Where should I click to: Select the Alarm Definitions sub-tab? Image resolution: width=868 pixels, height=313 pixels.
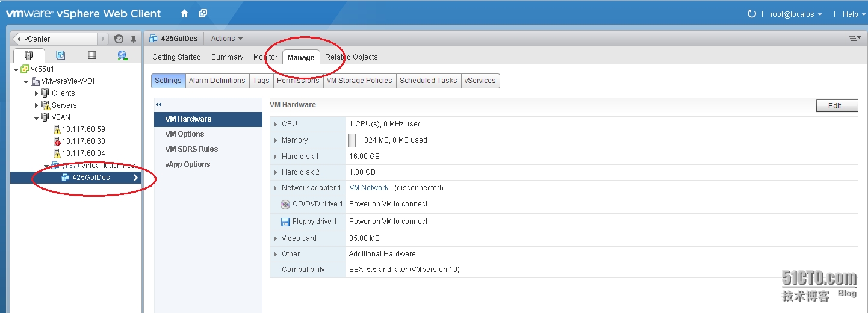217,81
